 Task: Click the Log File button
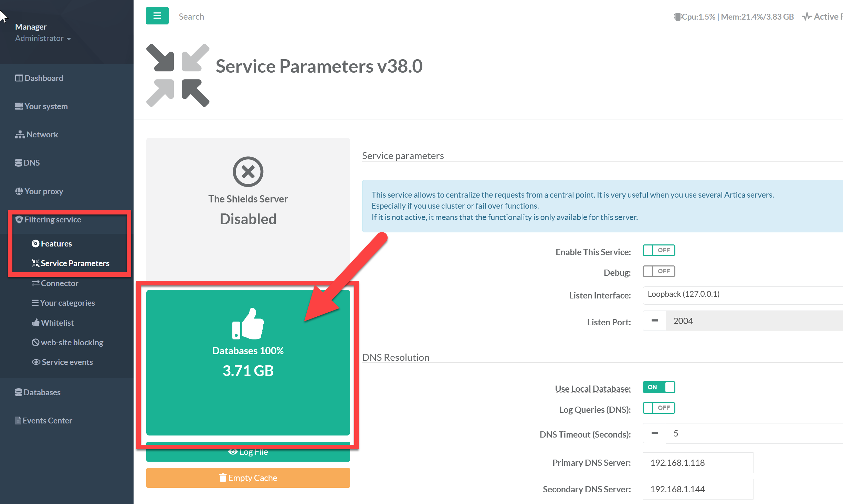pyautogui.click(x=248, y=455)
